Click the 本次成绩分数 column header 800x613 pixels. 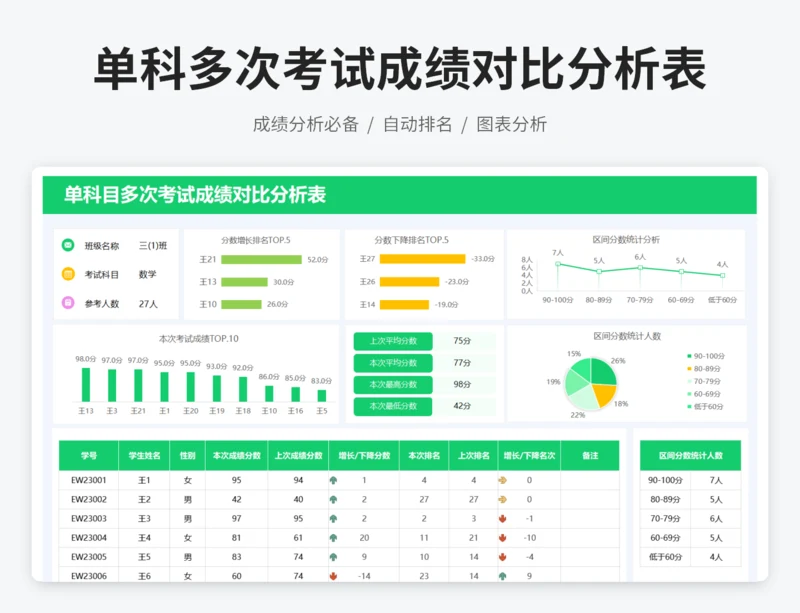click(x=236, y=455)
